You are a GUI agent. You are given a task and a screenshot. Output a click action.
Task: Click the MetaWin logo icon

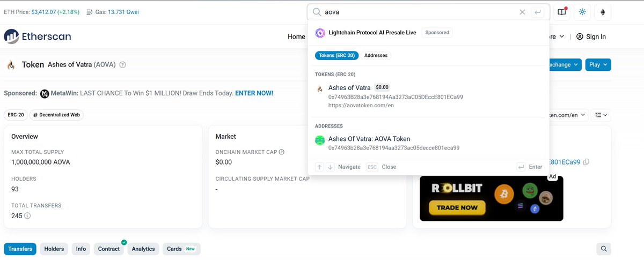pyautogui.click(x=45, y=93)
